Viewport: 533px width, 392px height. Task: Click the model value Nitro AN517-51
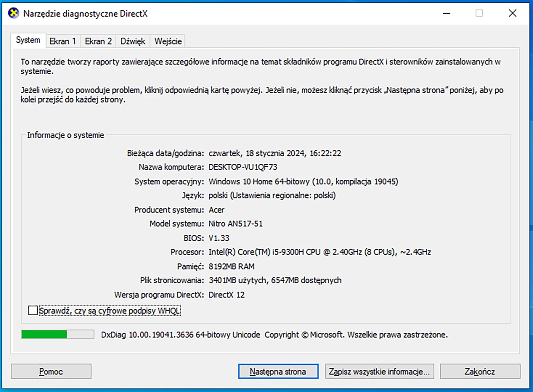point(236,224)
